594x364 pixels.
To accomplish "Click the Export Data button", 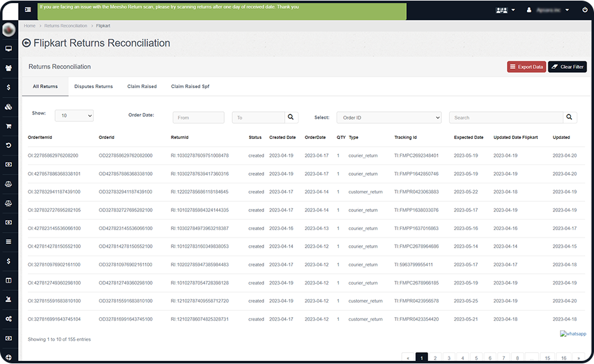I will (x=526, y=66).
